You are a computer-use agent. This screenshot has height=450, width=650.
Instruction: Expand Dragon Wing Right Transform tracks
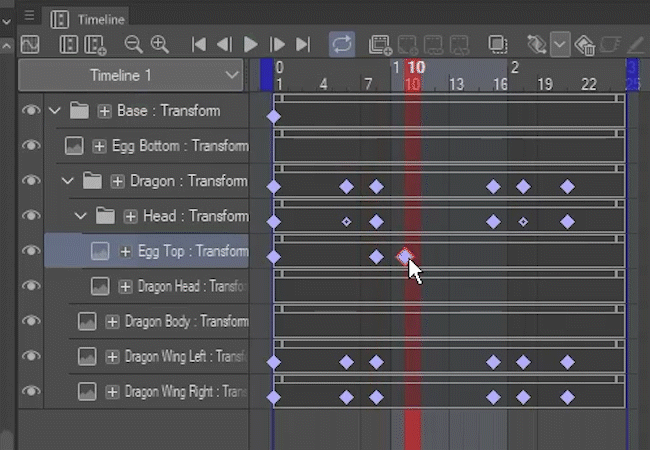click(112, 392)
